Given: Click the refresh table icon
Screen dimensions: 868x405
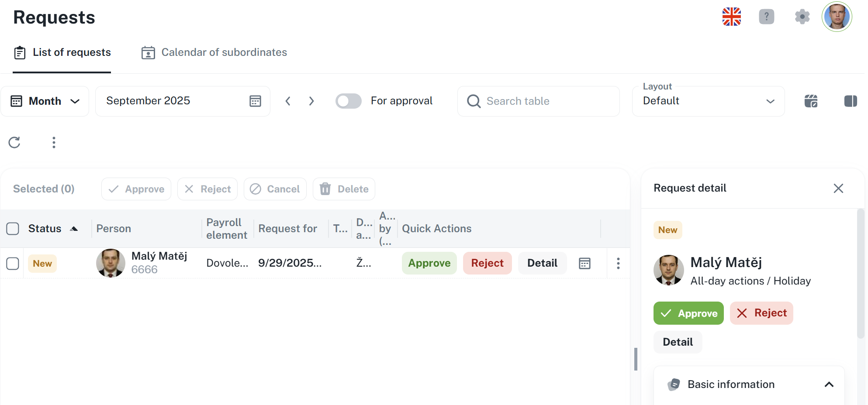Looking at the screenshot, I should 14,142.
